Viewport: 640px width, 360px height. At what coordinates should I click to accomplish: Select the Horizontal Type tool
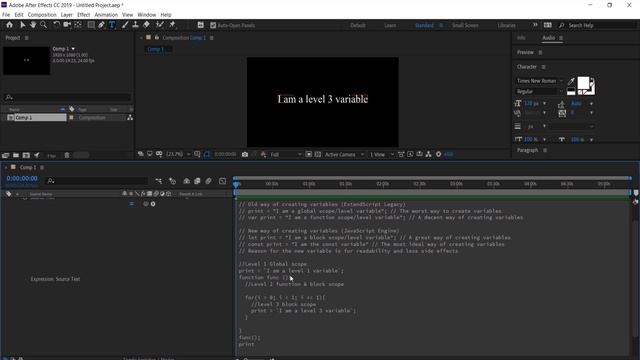pos(112,25)
